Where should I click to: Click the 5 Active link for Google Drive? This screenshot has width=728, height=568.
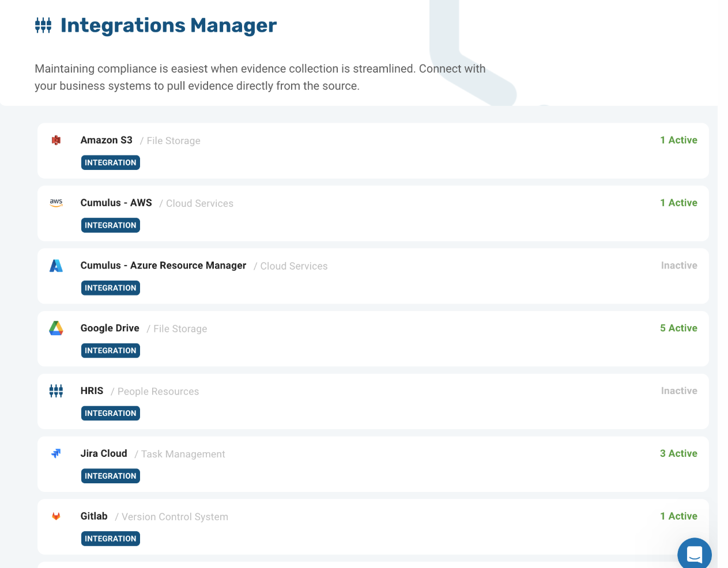coord(678,328)
